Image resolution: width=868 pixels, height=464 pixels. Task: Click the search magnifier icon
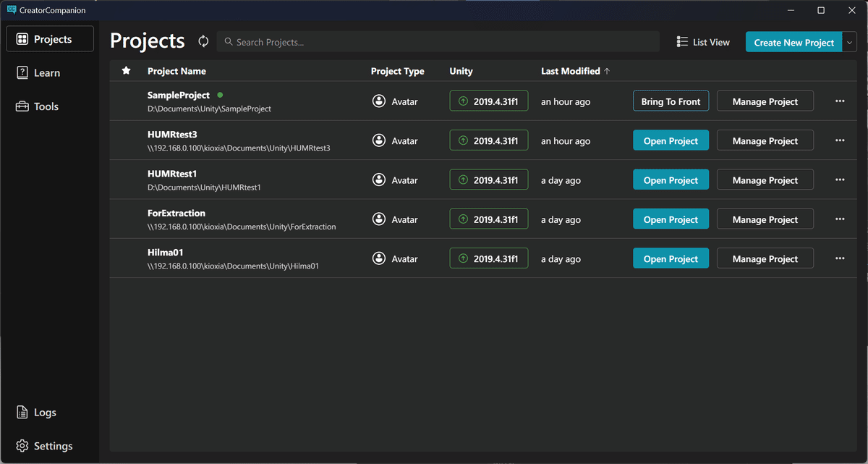[x=228, y=42]
